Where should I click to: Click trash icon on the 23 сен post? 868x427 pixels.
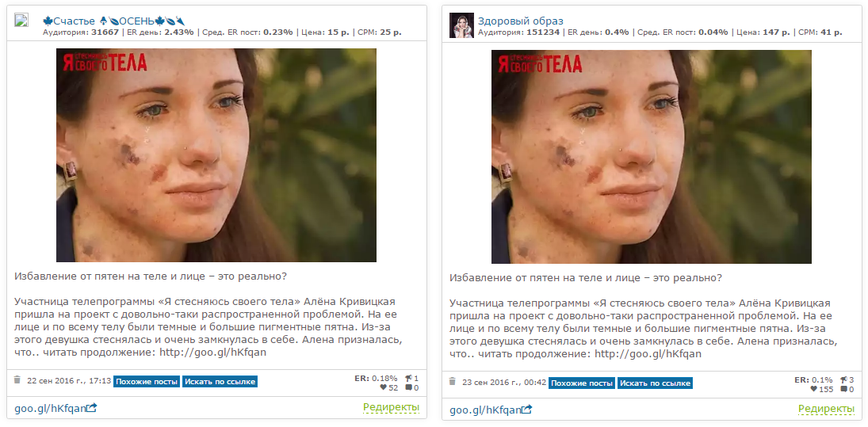coord(453,382)
